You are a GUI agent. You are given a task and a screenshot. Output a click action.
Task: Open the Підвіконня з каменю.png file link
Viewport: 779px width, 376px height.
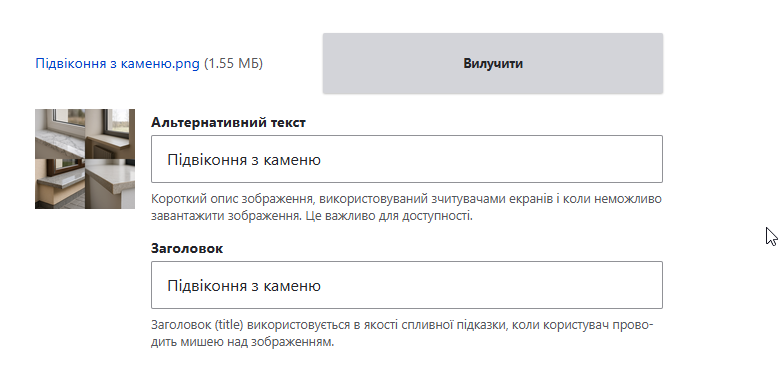coord(117,64)
